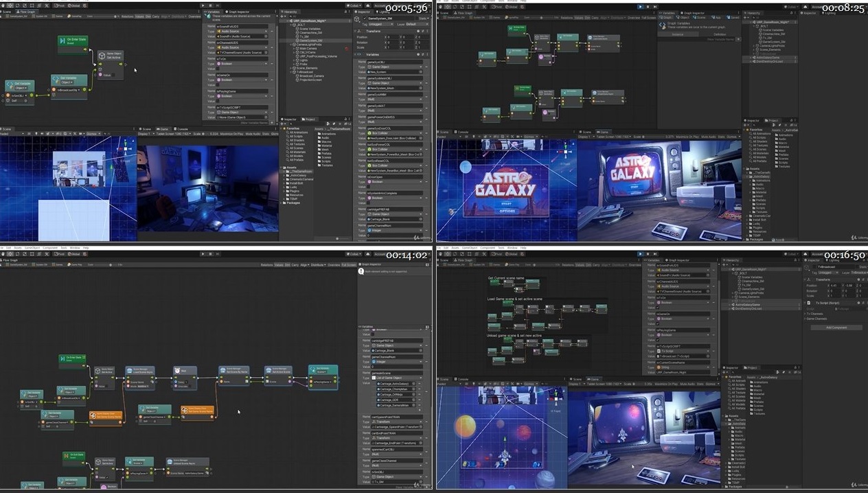Open the List of Game Object type dropdown
The width and height of the screenshot is (868, 493).
pos(398,378)
